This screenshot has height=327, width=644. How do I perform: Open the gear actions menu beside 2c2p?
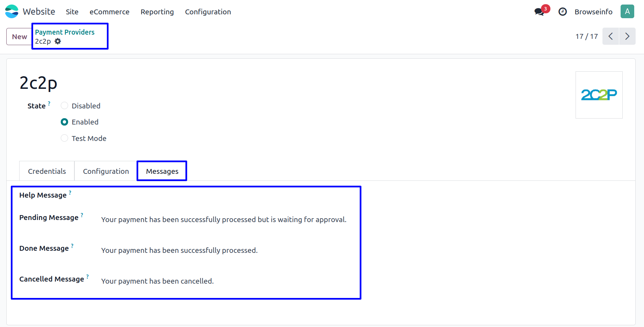coord(58,41)
